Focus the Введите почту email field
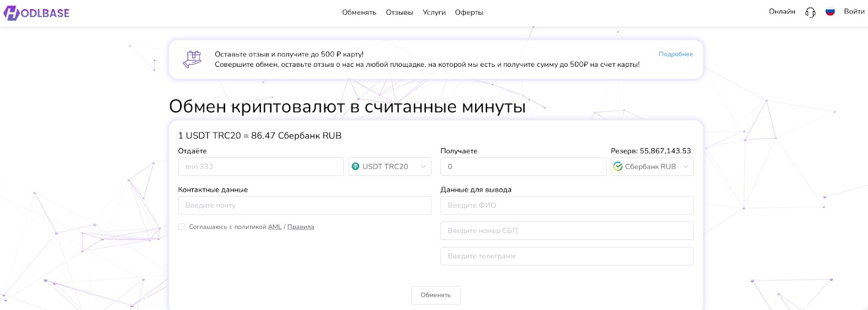868x310 pixels. (304, 205)
